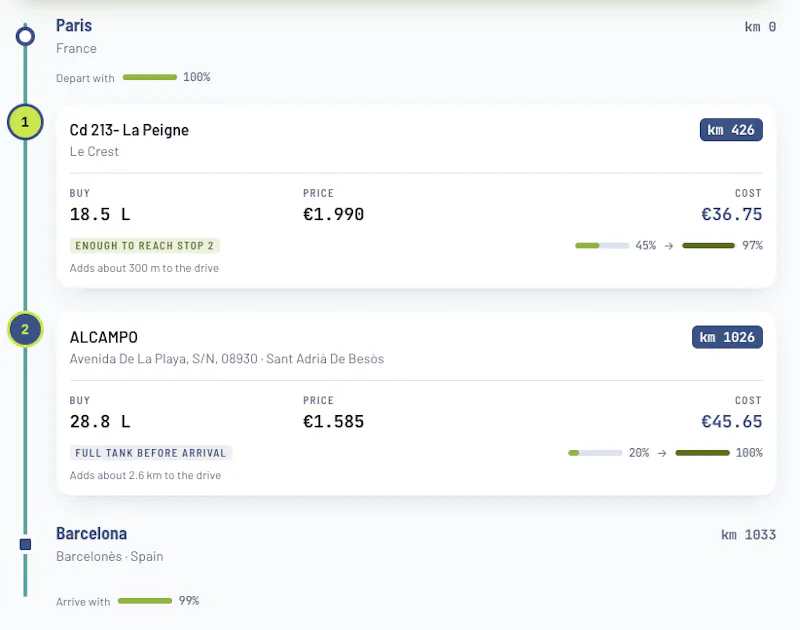Open the km 1026 badge

pyautogui.click(x=727, y=337)
